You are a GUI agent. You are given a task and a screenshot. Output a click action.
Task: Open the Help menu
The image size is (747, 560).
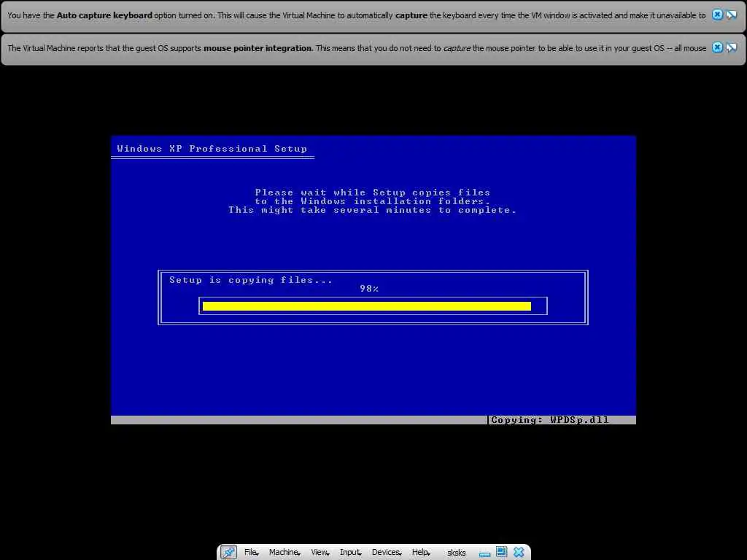click(421, 553)
